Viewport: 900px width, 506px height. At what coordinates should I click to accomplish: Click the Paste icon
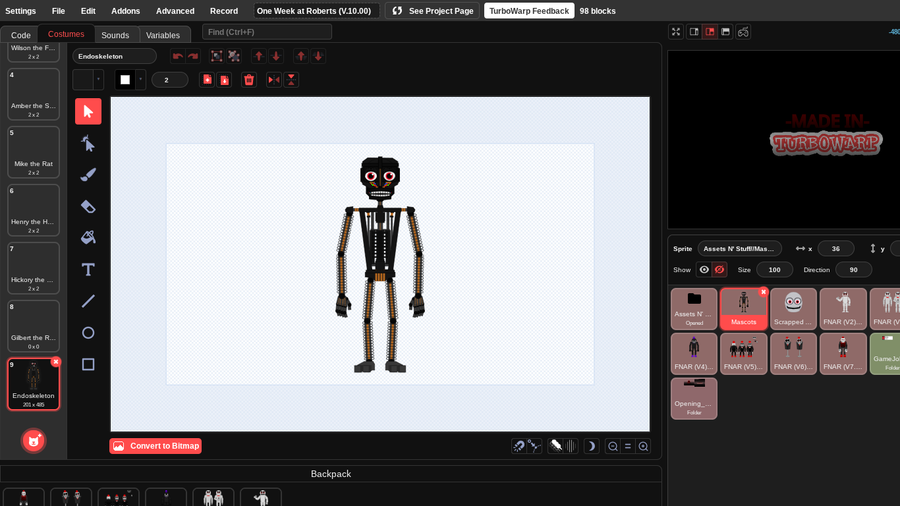click(x=224, y=80)
